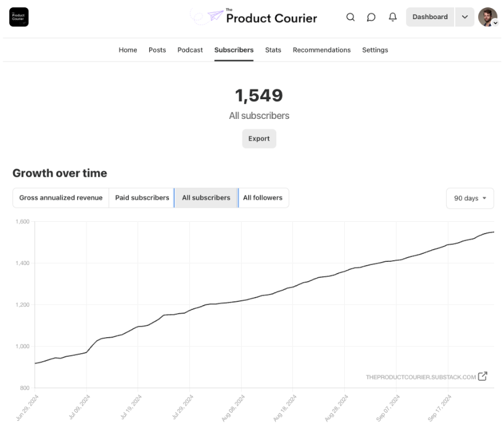Click the Export button
The height and width of the screenshot is (432, 504).
pos(259,139)
